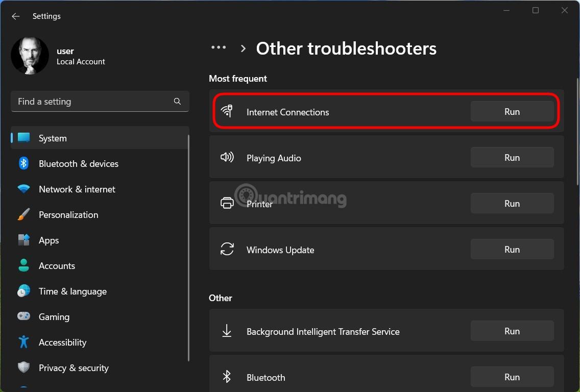
Task: Click the Personalization paintbrush icon
Action: [23, 214]
